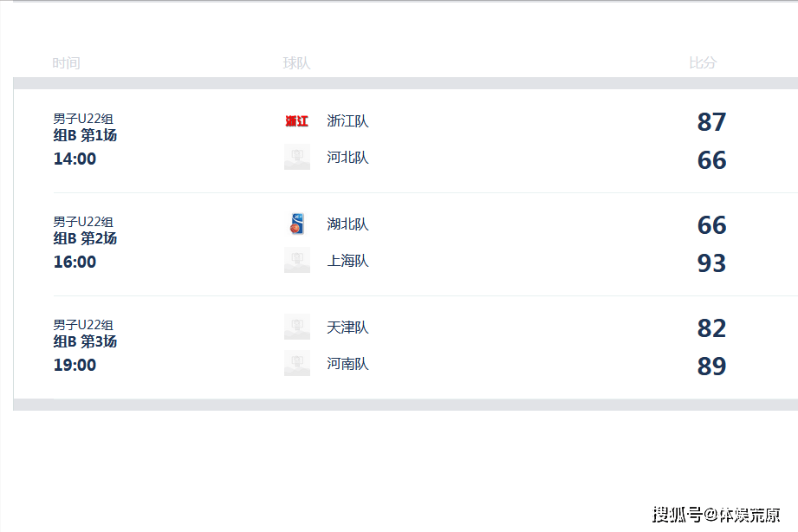Click the red Zhejiang team logo
Screen dimensions: 798x532
point(296,120)
